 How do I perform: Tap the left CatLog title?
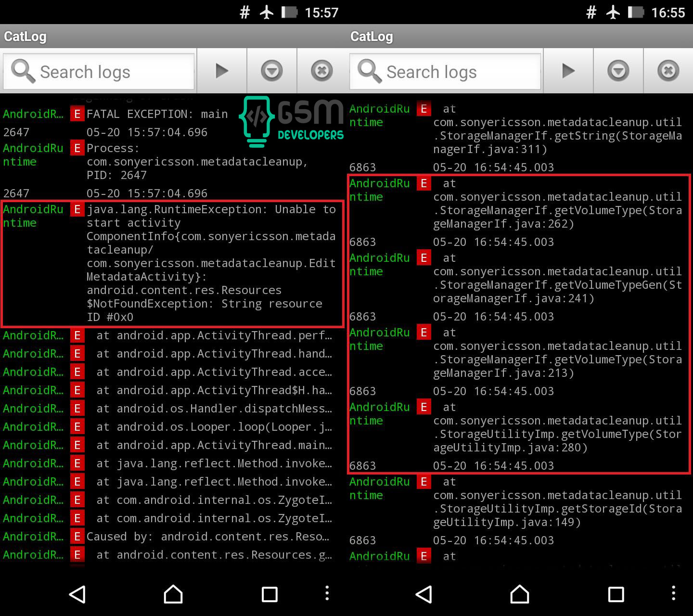25,37
